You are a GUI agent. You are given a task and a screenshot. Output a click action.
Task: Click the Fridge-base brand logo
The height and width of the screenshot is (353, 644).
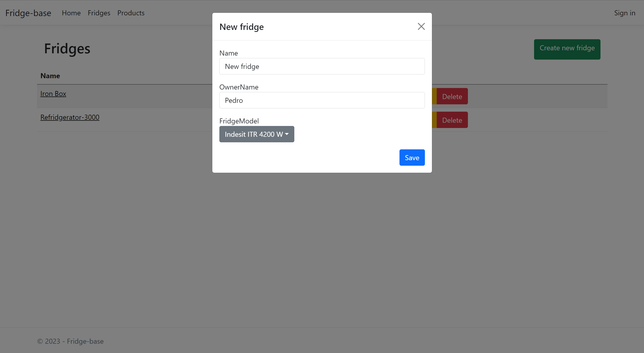point(28,13)
